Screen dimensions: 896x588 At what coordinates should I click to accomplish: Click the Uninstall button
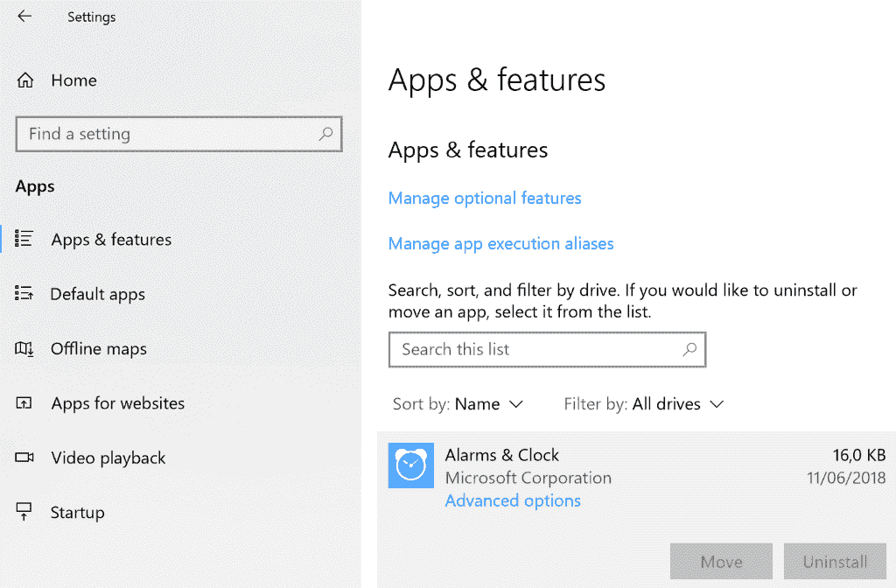(x=835, y=561)
